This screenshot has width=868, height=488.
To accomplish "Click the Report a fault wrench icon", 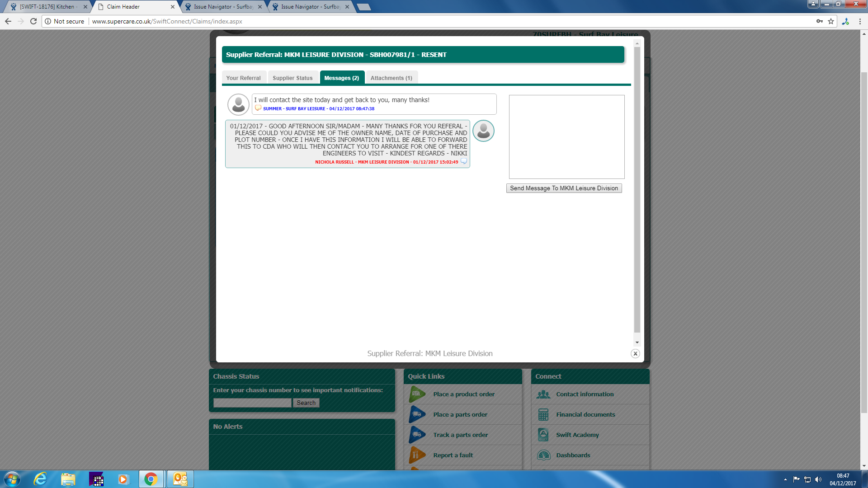I will [417, 455].
